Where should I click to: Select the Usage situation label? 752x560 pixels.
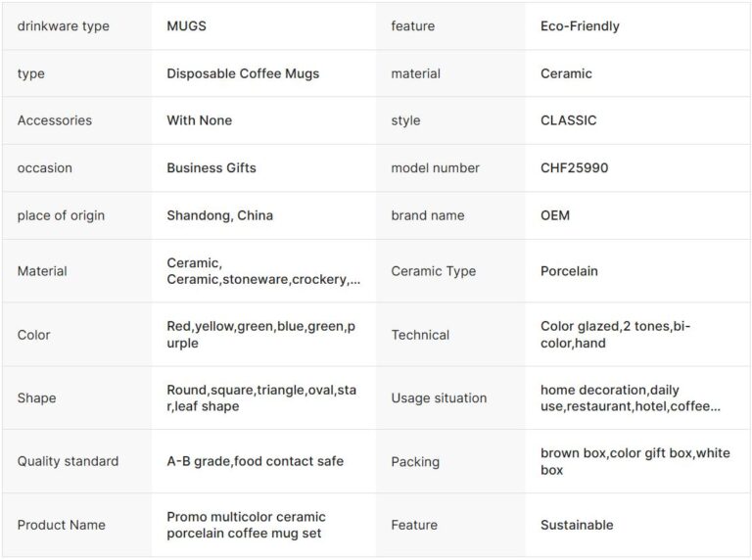click(x=439, y=398)
